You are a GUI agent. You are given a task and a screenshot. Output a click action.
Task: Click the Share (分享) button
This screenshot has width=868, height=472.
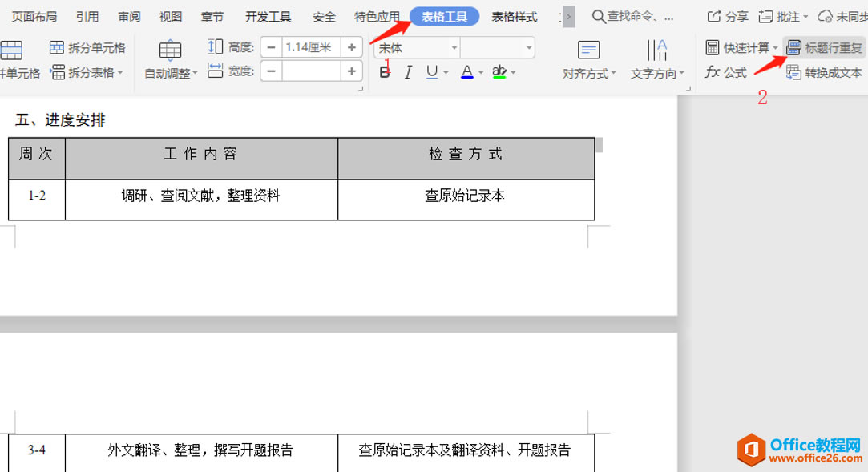pyautogui.click(x=728, y=17)
